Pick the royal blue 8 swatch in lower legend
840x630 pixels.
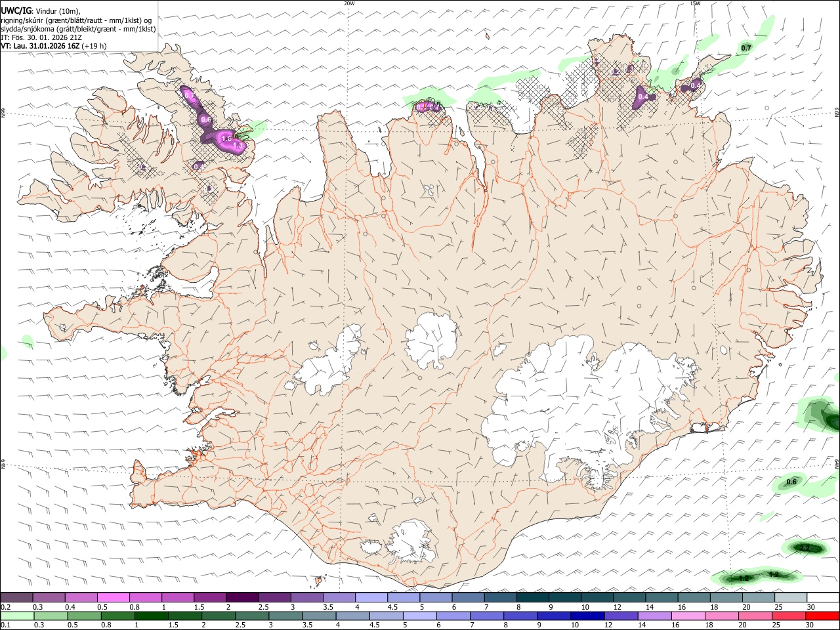click(520, 616)
